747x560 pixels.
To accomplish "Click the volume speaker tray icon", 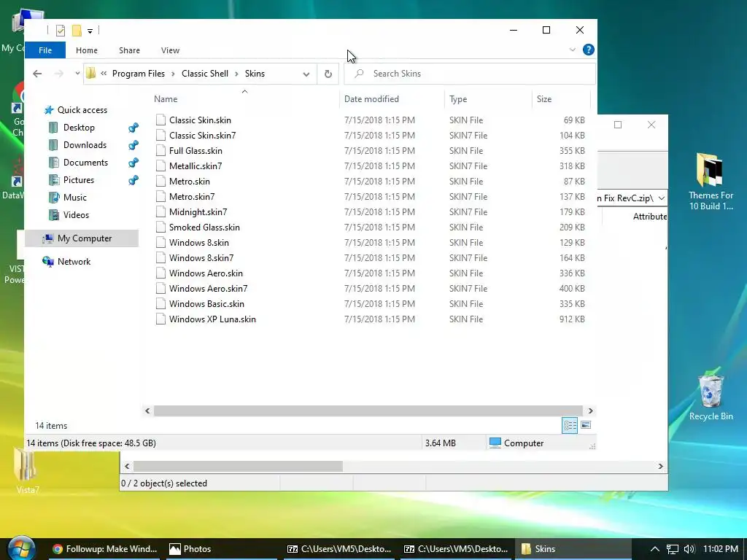I will point(689,549).
